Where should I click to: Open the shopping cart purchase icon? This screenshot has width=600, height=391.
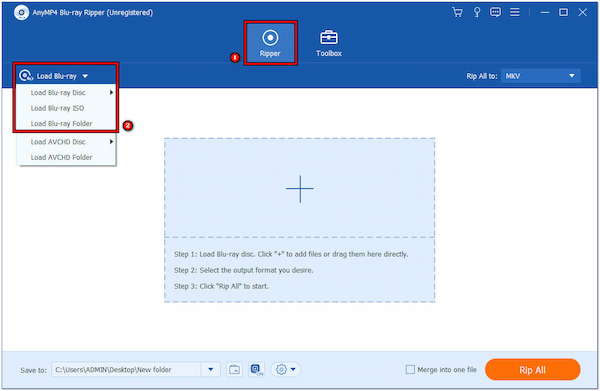457,12
